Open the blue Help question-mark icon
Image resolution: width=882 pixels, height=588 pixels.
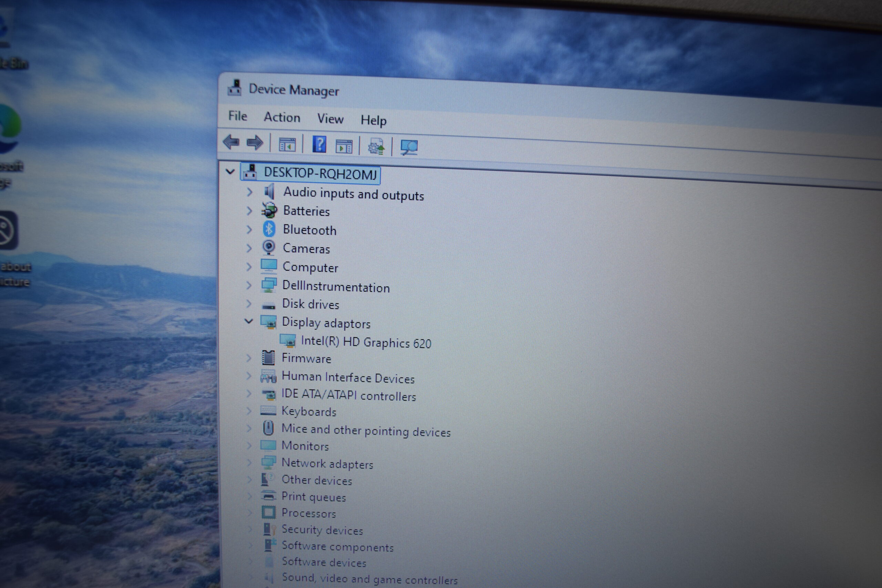coord(319,145)
